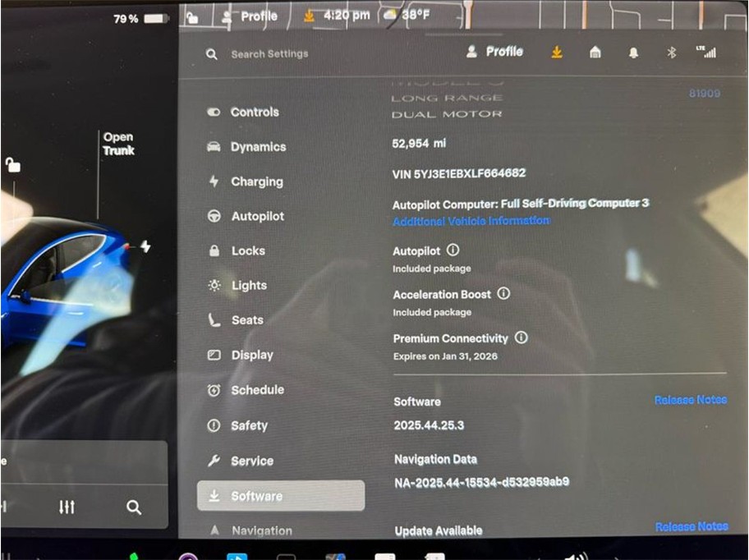Click the Autopilot info icon
Viewport: 749px width, 560px height.
click(453, 250)
